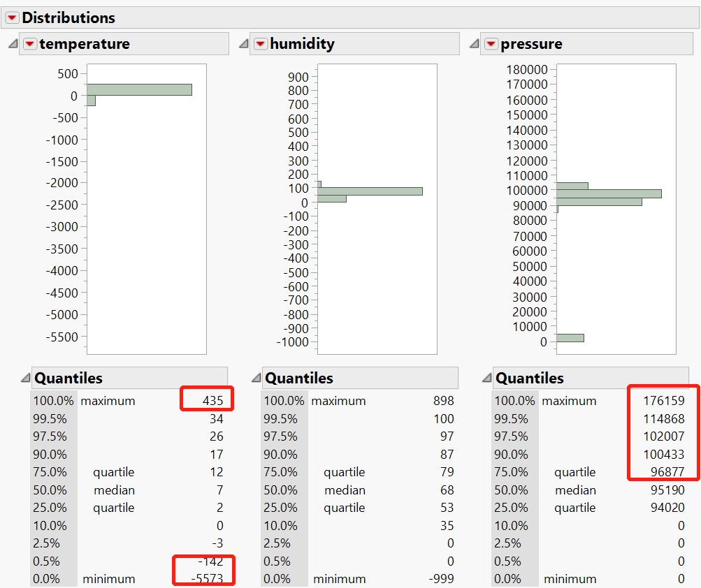Select the humidity section header
Screen dimensions: 701x588
pyautogui.click(x=354, y=44)
